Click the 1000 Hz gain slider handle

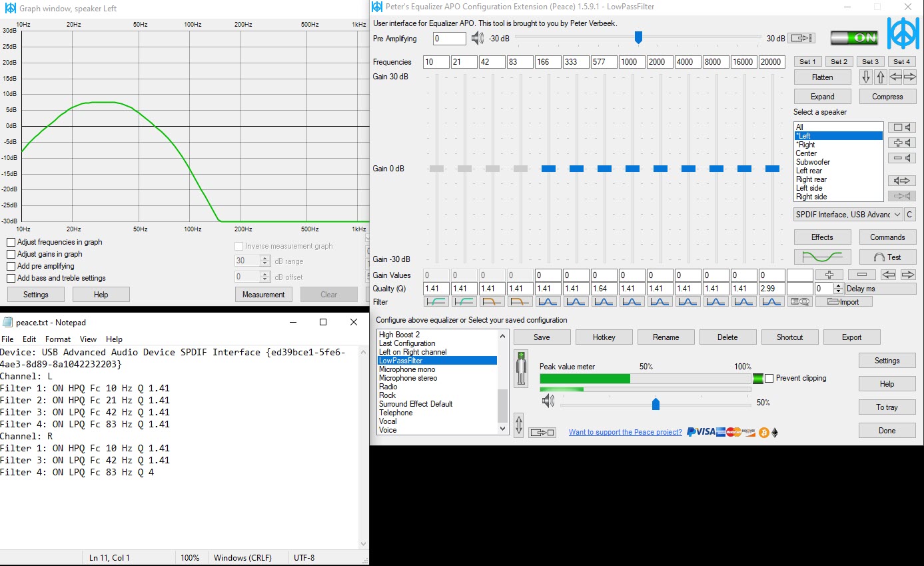pyautogui.click(x=632, y=169)
